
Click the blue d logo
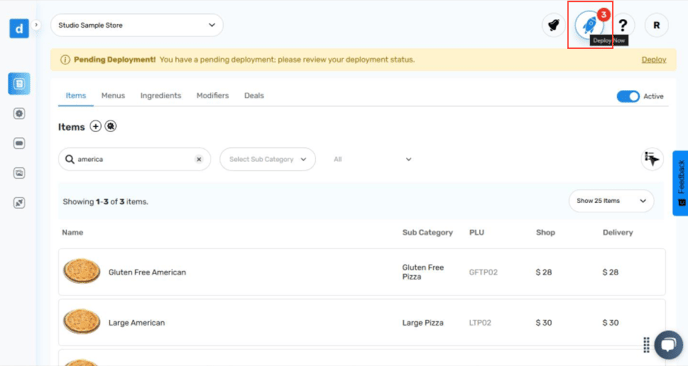[x=19, y=29]
